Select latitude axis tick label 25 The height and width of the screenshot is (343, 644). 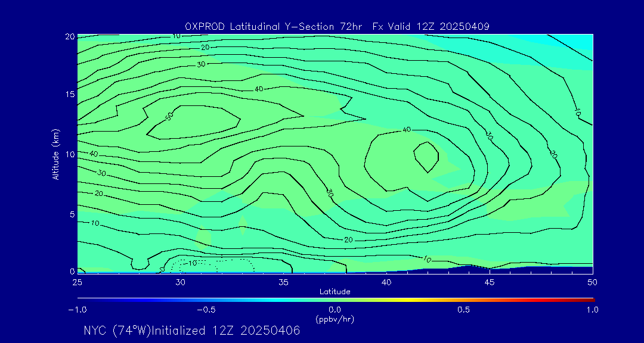click(x=77, y=282)
